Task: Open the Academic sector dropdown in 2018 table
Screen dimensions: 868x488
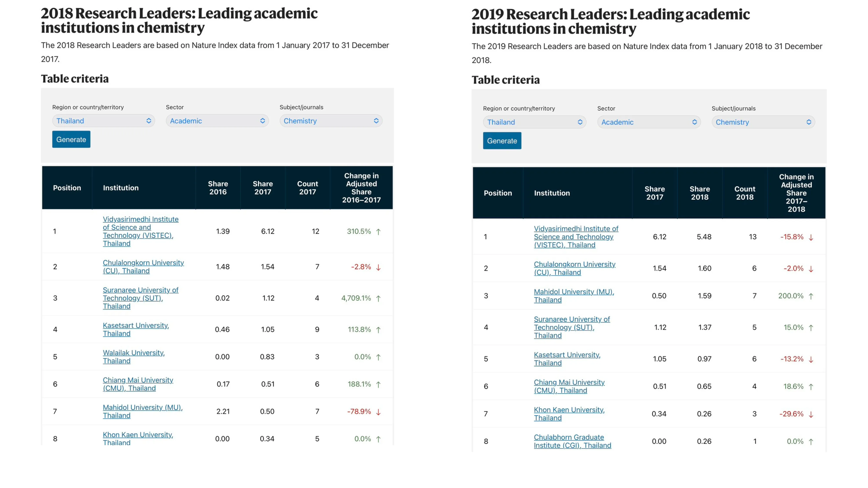Action: (x=217, y=121)
